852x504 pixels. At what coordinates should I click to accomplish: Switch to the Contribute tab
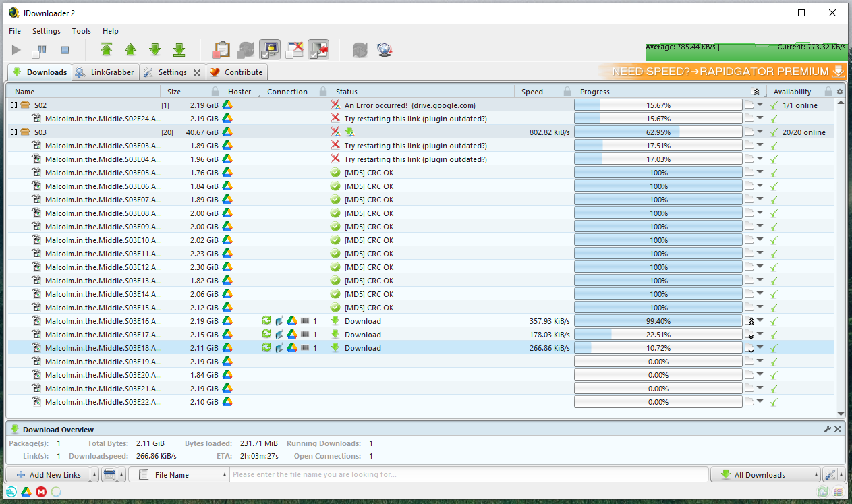237,72
